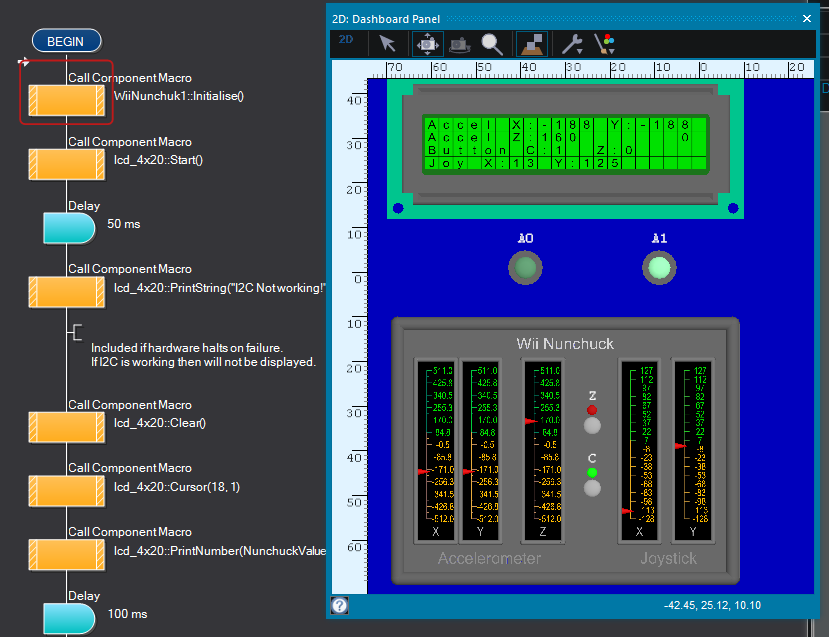Open the wrench settings dropdown
Image resolution: width=829 pixels, height=637 pixels.
(572, 44)
